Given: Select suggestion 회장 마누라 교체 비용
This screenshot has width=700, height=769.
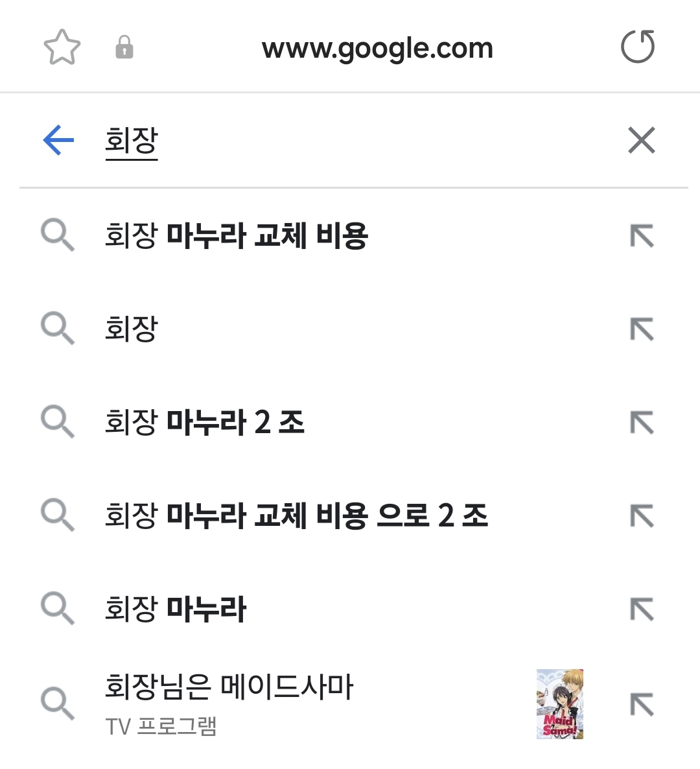Looking at the screenshot, I should pyautogui.click(x=237, y=235).
